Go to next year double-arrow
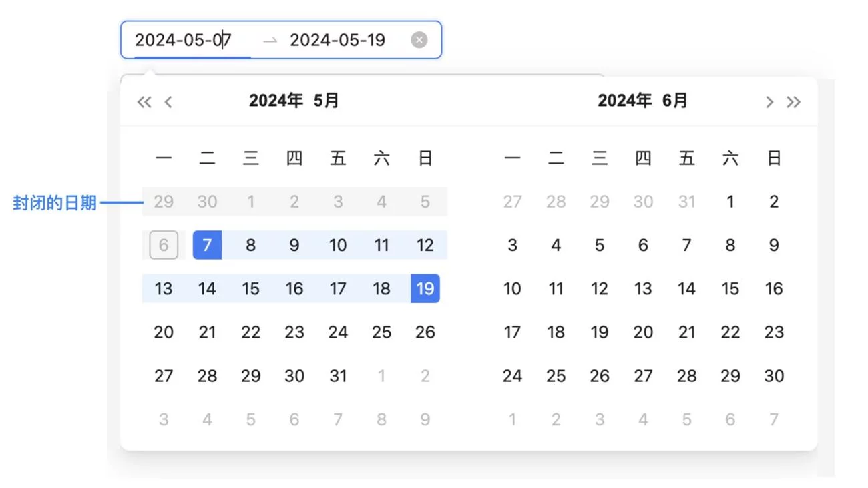Screen dimensions: 868x488 793,102
